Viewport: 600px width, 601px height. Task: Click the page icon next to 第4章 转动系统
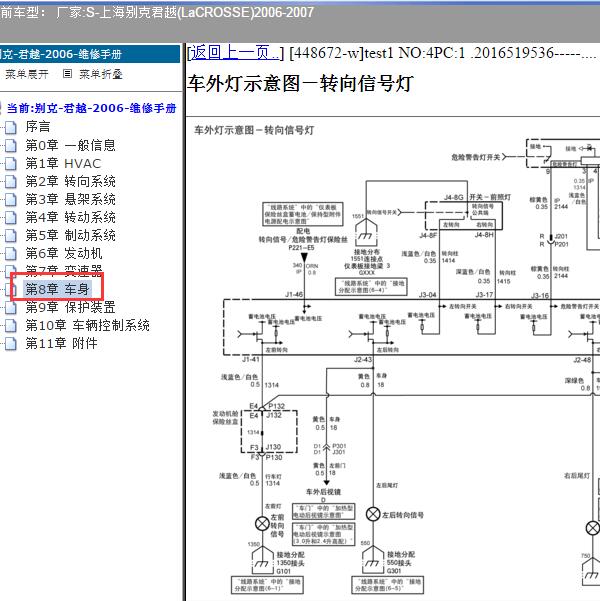pyautogui.click(x=11, y=217)
